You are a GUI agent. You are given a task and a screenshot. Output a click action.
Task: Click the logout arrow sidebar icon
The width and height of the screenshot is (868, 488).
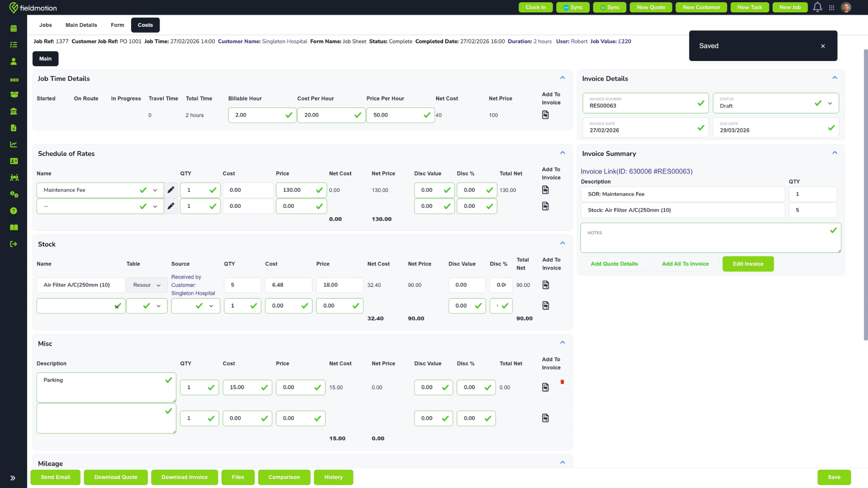(14, 244)
